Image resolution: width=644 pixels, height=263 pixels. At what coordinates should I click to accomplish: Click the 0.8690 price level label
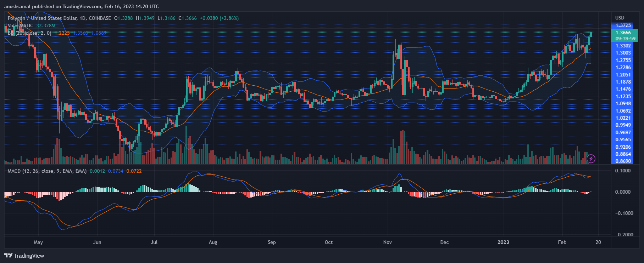pos(623,161)
